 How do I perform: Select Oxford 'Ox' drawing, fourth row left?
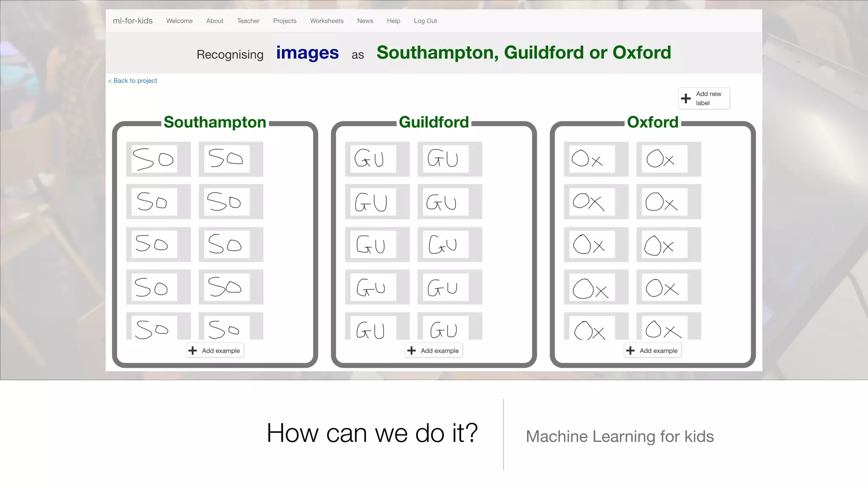[x=596, y=287]
